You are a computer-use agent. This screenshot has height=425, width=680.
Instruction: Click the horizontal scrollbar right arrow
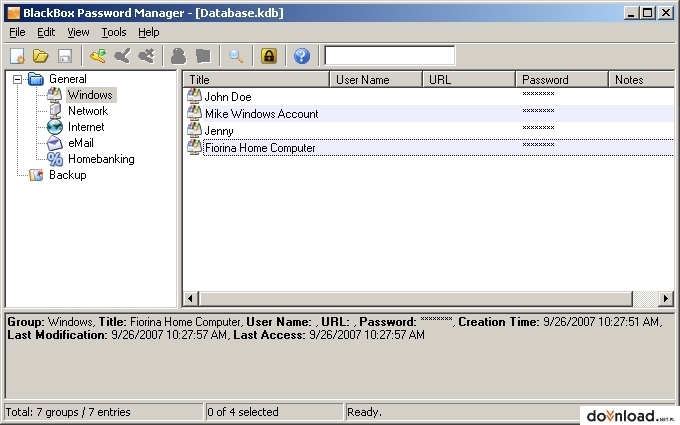tap(666, 298)
